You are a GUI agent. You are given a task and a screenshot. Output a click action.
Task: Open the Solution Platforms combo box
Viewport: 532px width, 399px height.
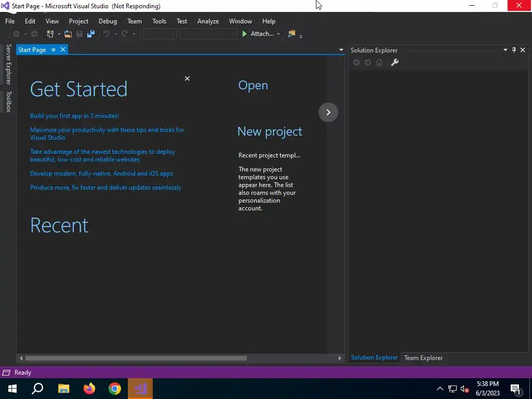(208, 34)
